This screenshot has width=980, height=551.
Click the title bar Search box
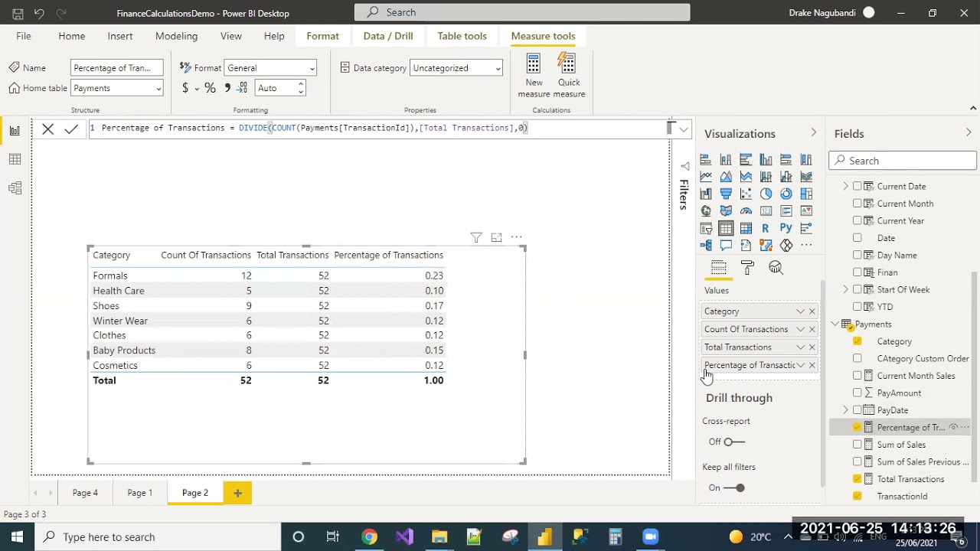pos(522,12)
